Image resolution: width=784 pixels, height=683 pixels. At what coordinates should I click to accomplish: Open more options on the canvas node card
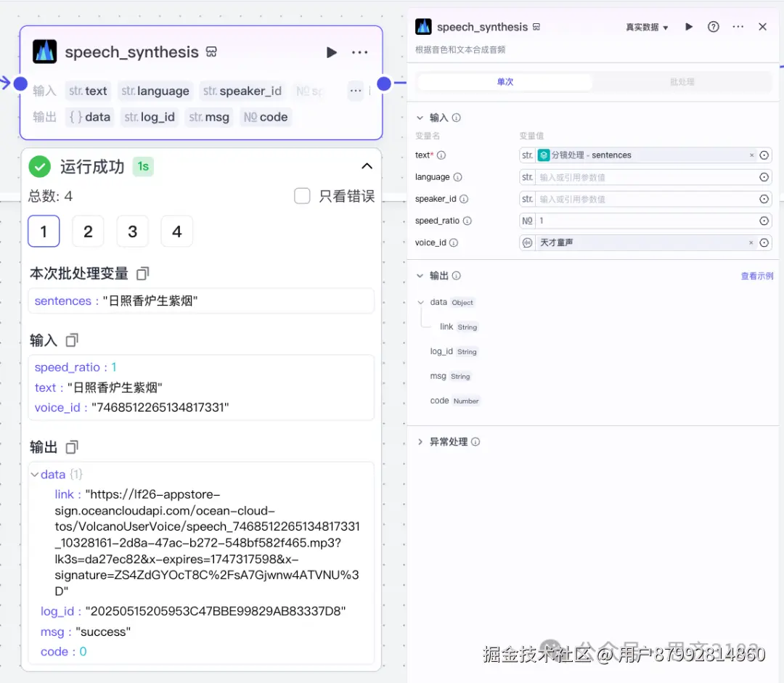click(359, 52)
